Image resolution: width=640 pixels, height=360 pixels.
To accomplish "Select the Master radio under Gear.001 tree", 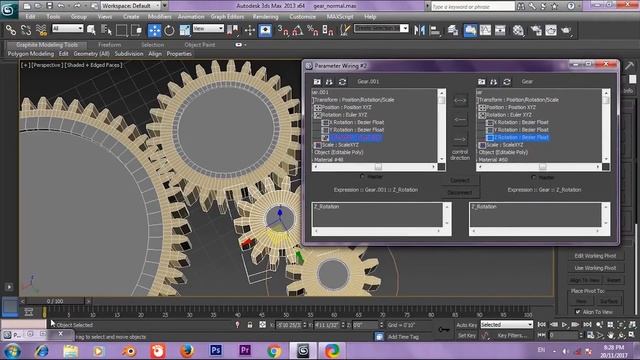I will tap(362, 177).
